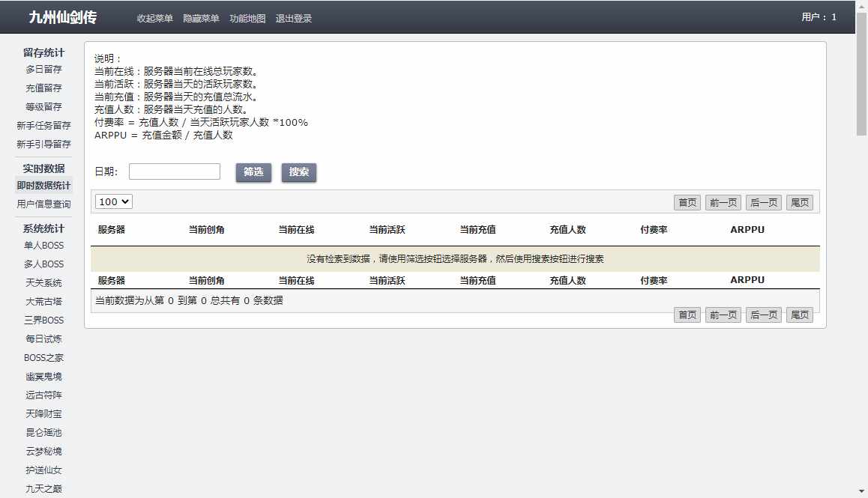Click the 当前数据为从第 0 到第 0 summary text
The image size is (868, 498).
coord(189,300)
